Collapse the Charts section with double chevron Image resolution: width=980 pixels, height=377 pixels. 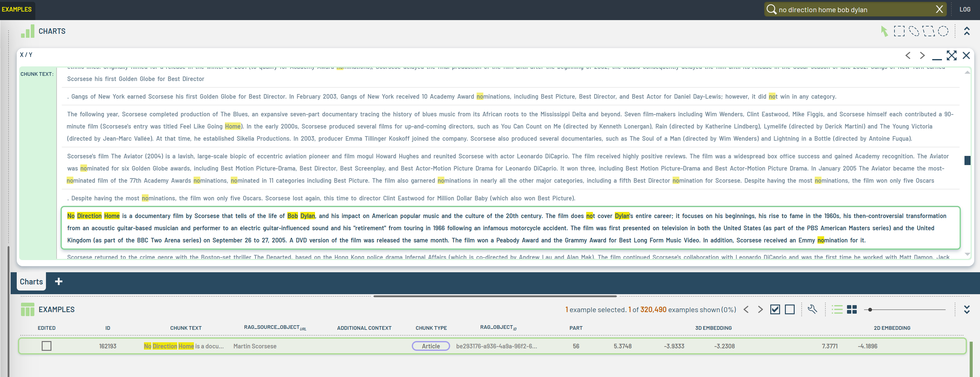coord(967,31)
